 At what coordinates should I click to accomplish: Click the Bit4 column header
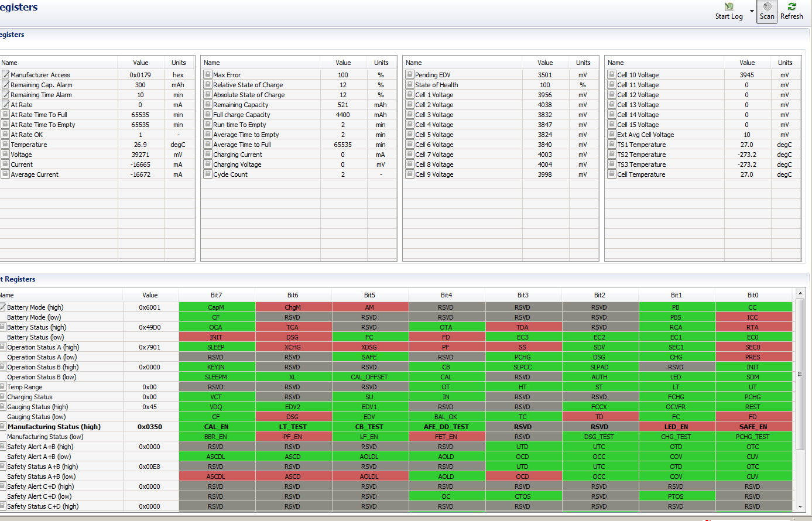coord(447,295)
